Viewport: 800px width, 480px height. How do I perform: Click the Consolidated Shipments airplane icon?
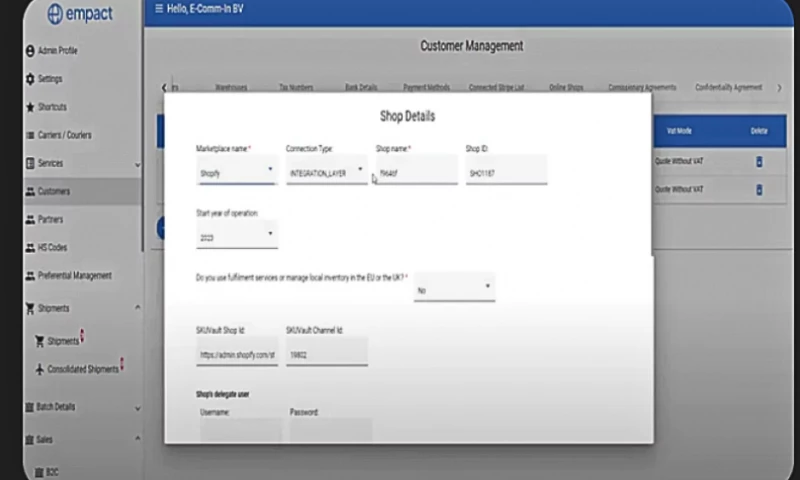[39, 369]
